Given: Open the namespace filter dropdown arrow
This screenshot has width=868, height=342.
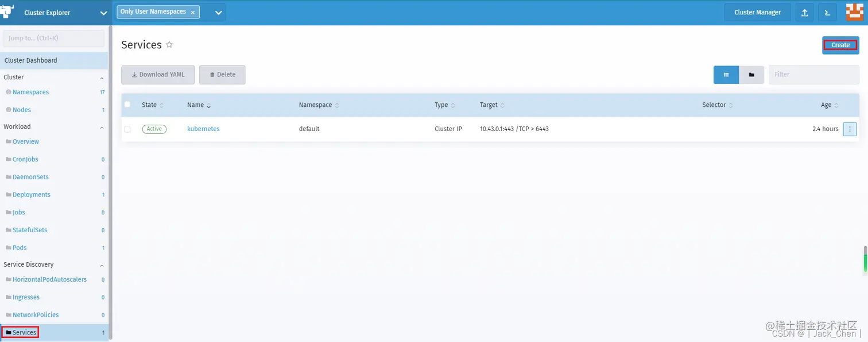Looking at the screenshot, I should coord(218,12).
